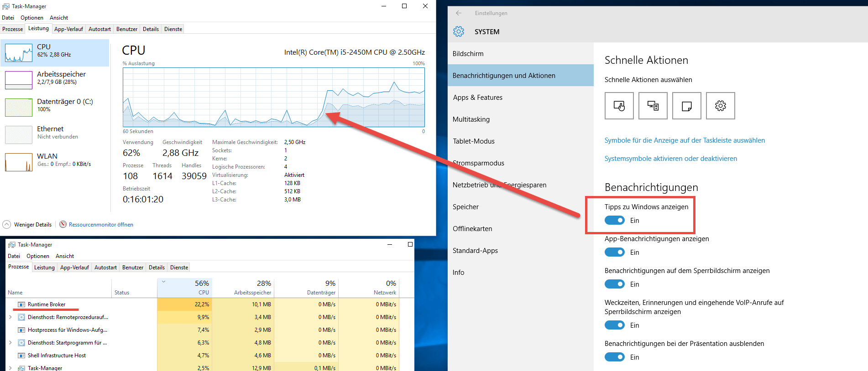Select the first quick action tile (tablet mode)
The image size is (868, 371).
(x=619, y=106)
